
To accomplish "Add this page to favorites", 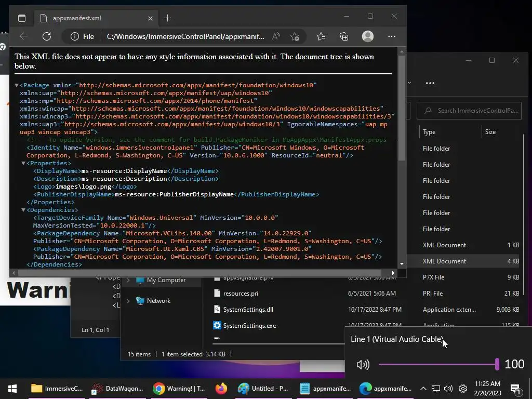I will (x=295, y=36).
